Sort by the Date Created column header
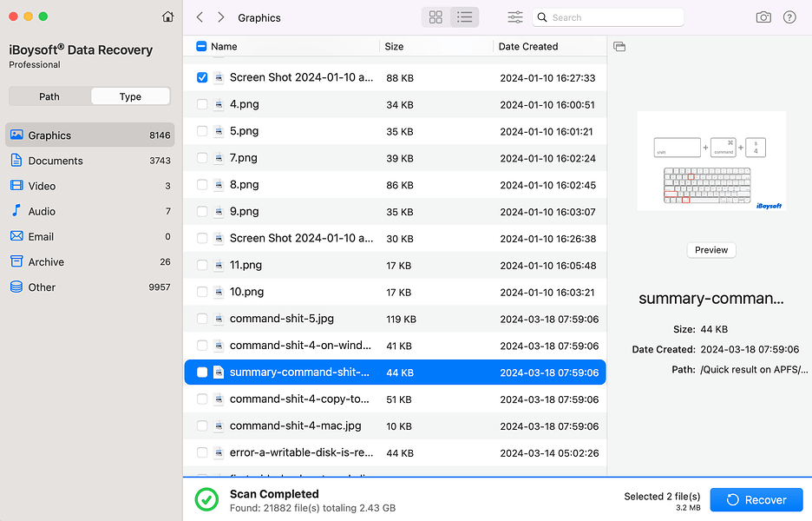This screenshot has width=812, height=521. point(528,46)
